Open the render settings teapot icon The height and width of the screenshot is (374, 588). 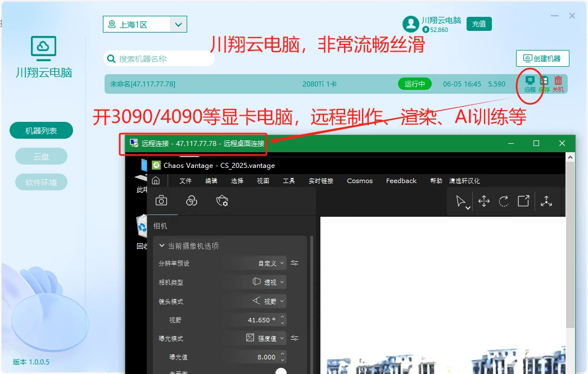coord(222,201)
